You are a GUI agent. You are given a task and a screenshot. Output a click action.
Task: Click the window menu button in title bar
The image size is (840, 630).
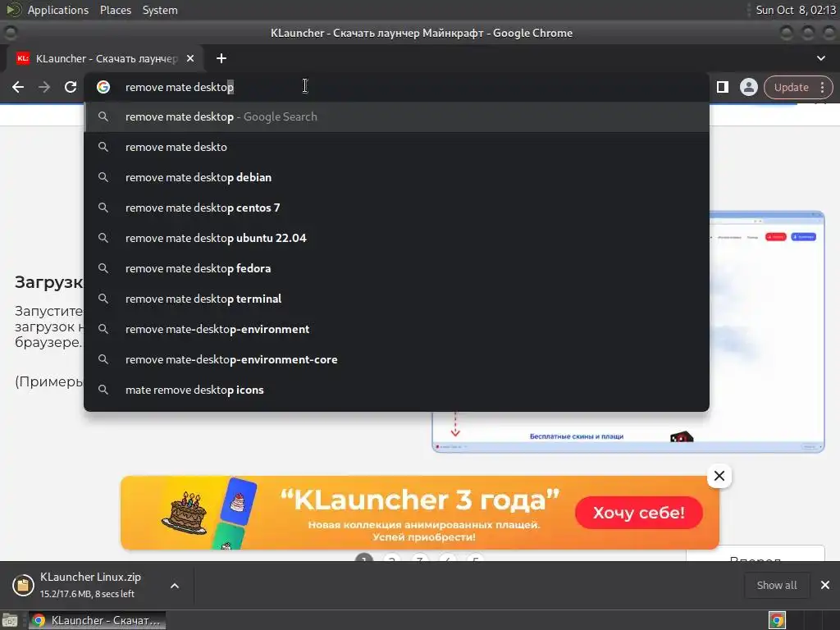11,33
